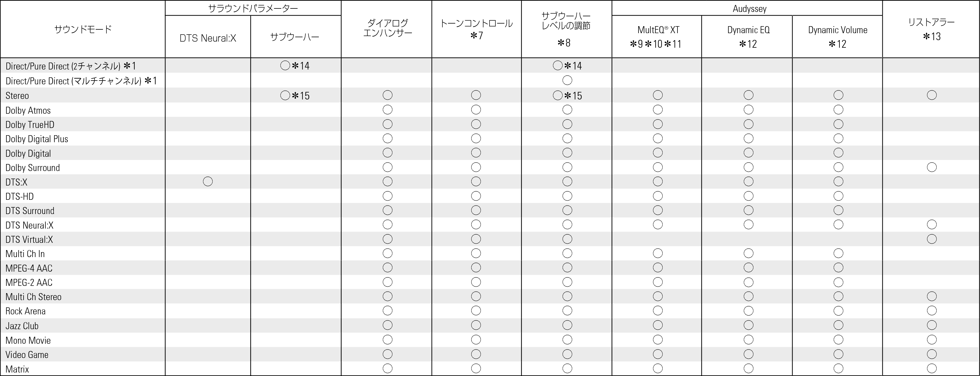Click ○*14 under サブウーハーレベルの調節 for Direct 2チャンネル

click(567, 66)
